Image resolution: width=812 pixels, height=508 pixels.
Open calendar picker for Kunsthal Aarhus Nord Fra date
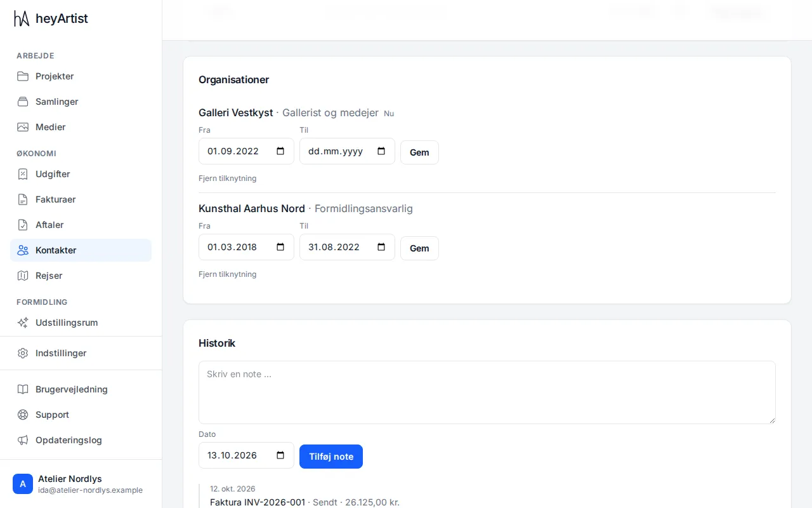[280, 247]
